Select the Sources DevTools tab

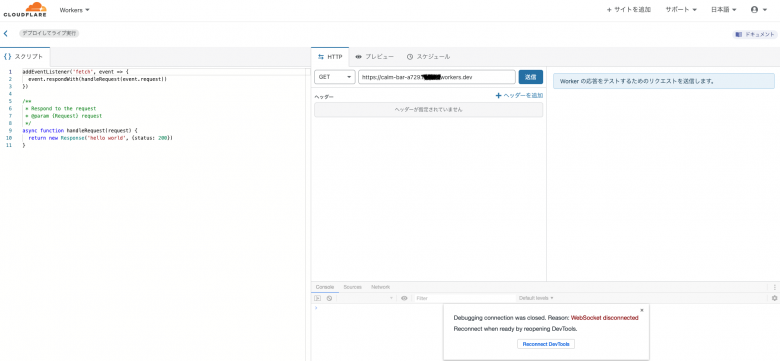point(352,287)
